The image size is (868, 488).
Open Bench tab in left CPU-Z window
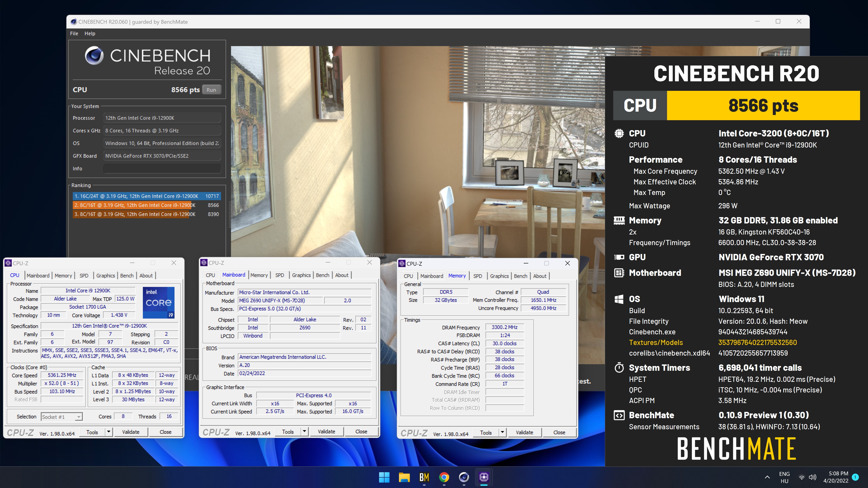[127, 275]
